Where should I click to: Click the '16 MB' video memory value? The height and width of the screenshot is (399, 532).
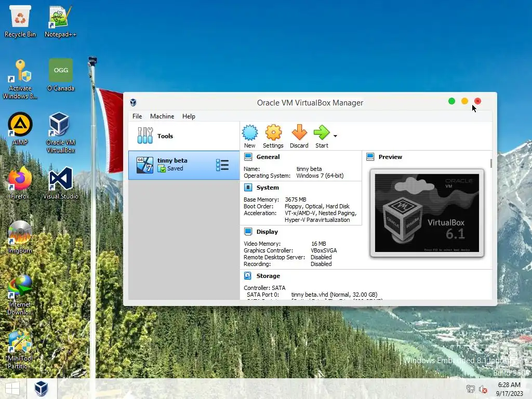click(318, 244)
